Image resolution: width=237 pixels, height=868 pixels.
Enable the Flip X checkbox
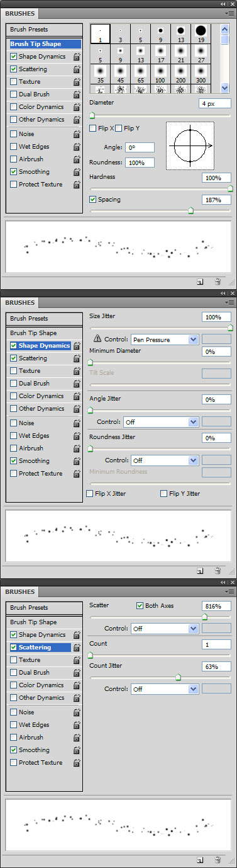[x=93, y=128]
